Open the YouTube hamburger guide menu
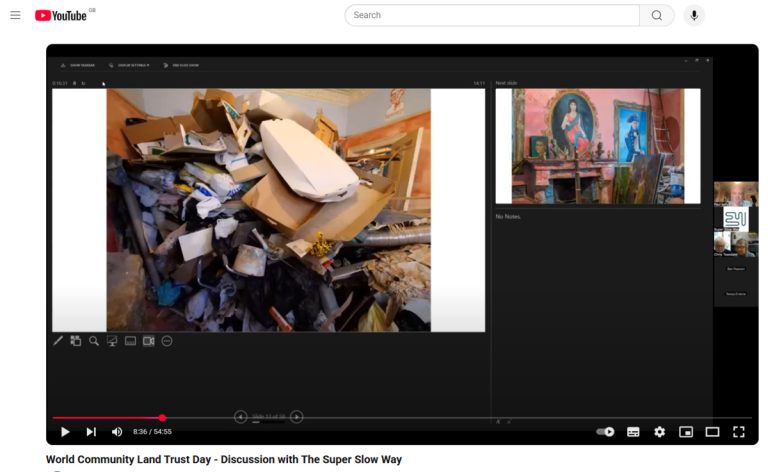768x472 pixels. pos(15,15)
